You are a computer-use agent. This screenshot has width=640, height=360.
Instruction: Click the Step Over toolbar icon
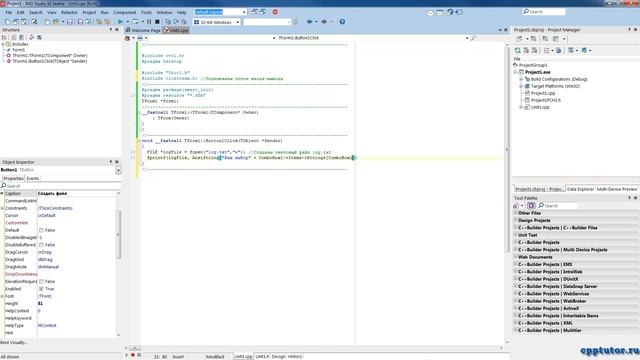pos(176,22)
